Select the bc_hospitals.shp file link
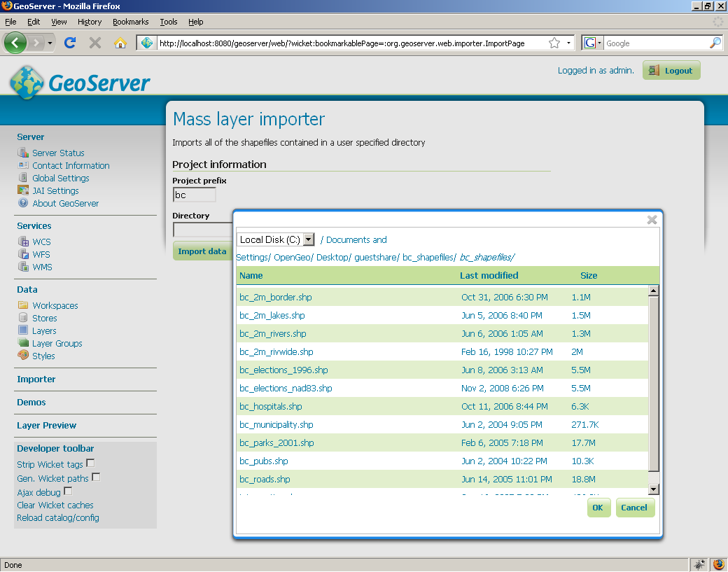The image size is (728, 572). (271, 406)
